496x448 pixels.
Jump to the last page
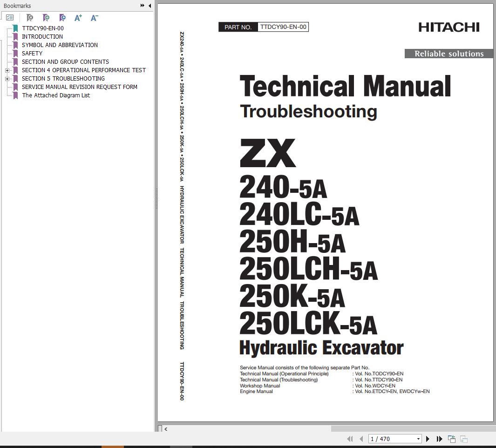pos(439,439)
